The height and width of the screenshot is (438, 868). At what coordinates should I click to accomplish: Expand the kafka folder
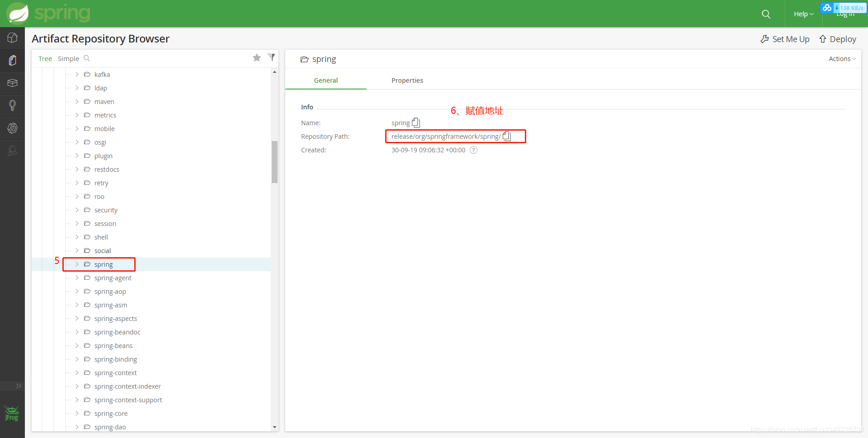click(x=77, y=74)
